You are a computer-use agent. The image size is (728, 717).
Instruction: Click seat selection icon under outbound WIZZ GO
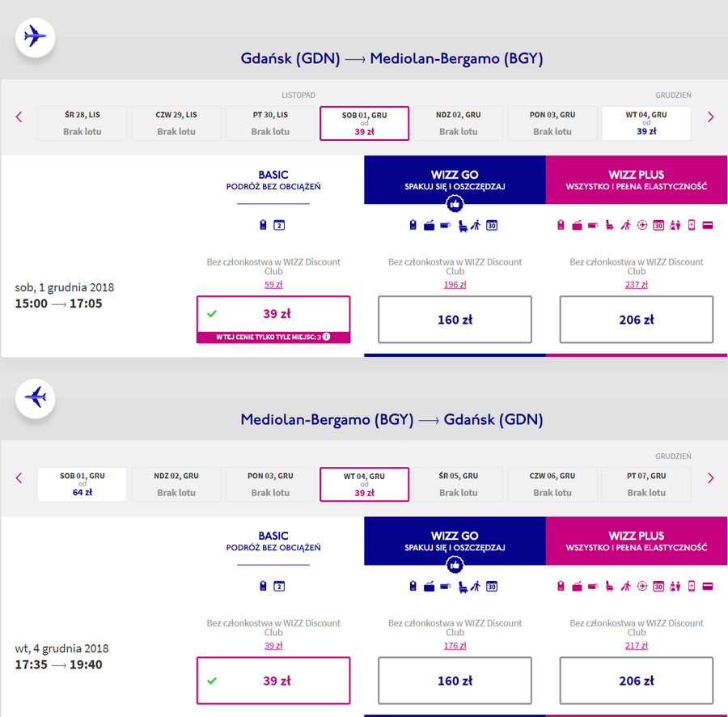pyautogui.click(x=463, y=226)
